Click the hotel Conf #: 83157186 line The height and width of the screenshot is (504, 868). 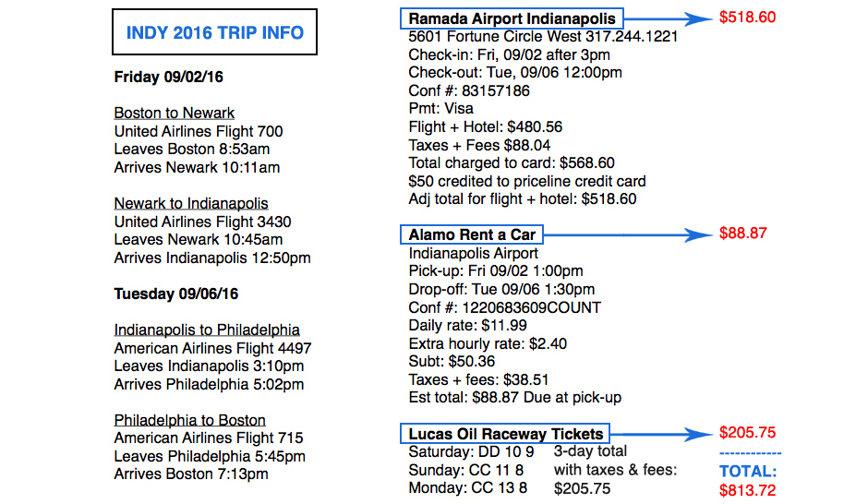[469, 91]
